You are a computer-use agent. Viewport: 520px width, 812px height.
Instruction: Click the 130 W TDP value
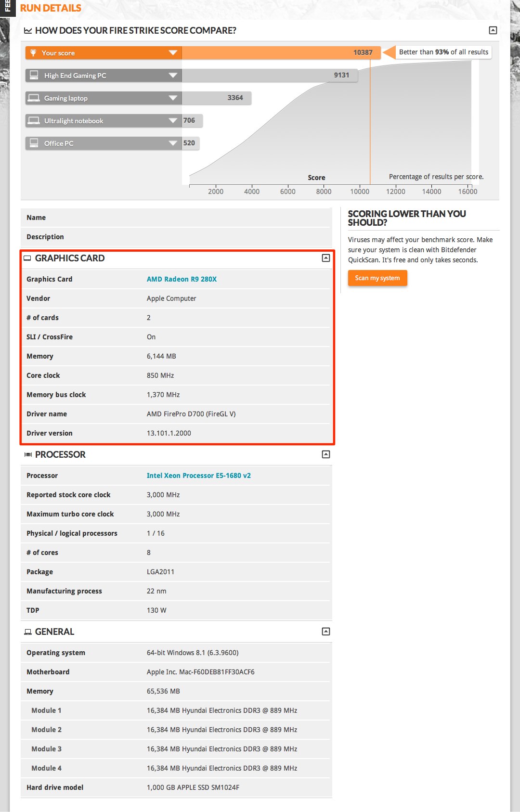(x=156, y=610)
